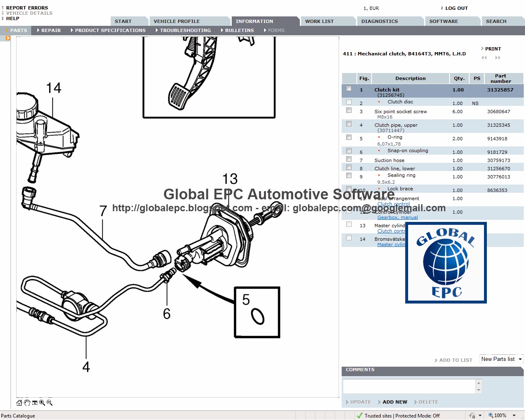
Task: Go back using the double left arrows
Action: 484,58
